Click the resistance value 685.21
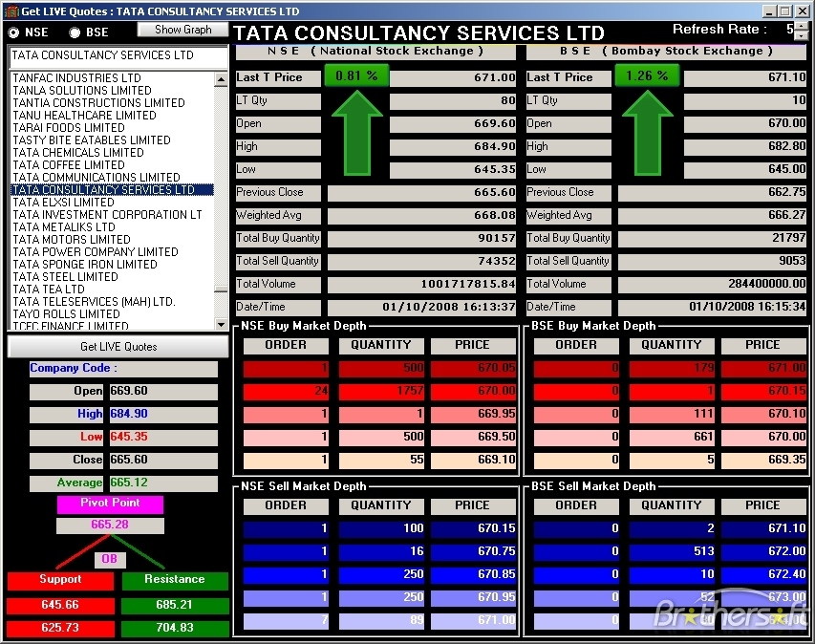The height and width of the screenshot is (644, 815). pyautogui.click(x=175, y=606)
